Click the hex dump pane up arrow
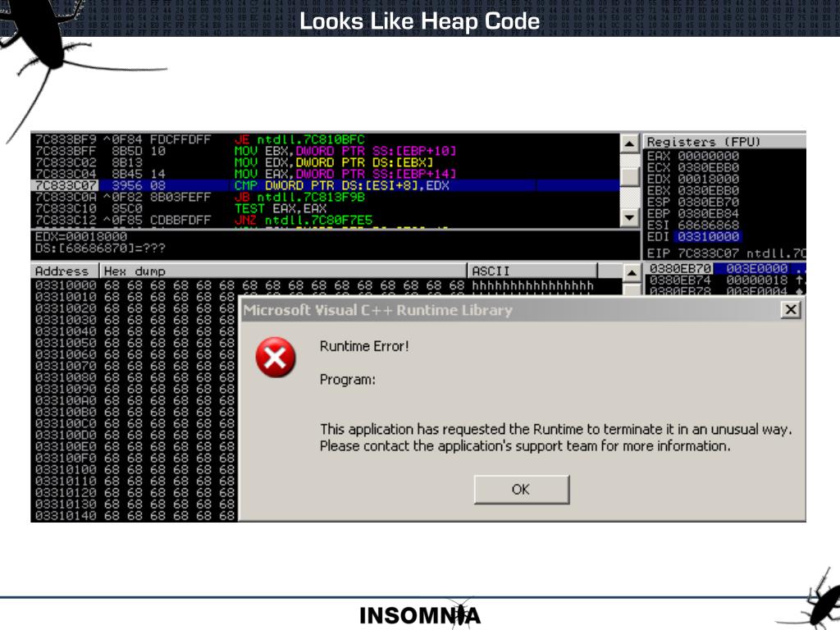Viewport: 840px width, 630px height. pos(632,272)
